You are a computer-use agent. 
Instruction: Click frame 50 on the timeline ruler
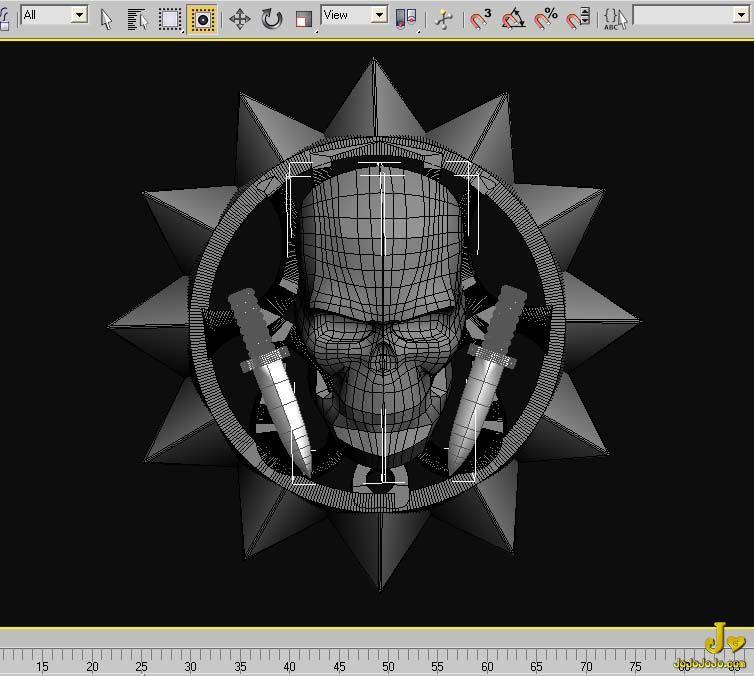[x=389, y=666]
